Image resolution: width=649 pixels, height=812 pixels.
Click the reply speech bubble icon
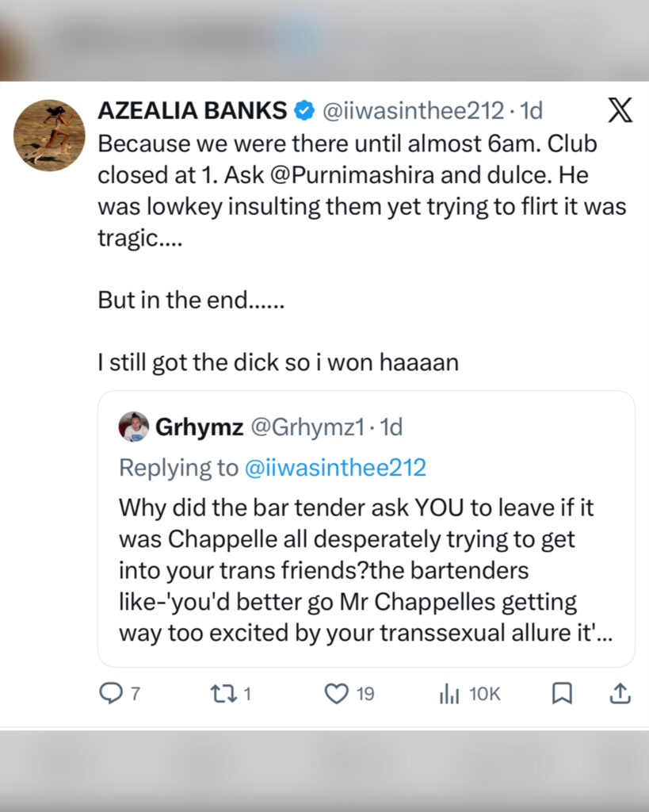point(109,694)
